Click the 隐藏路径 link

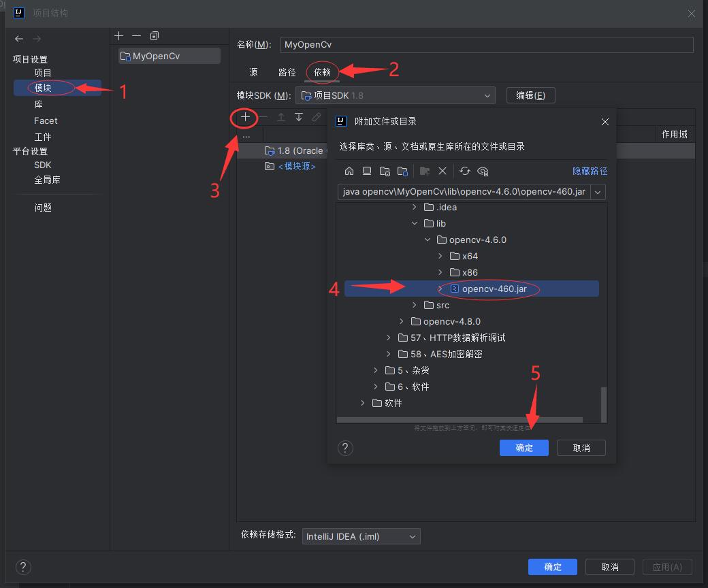pos(590,171)
